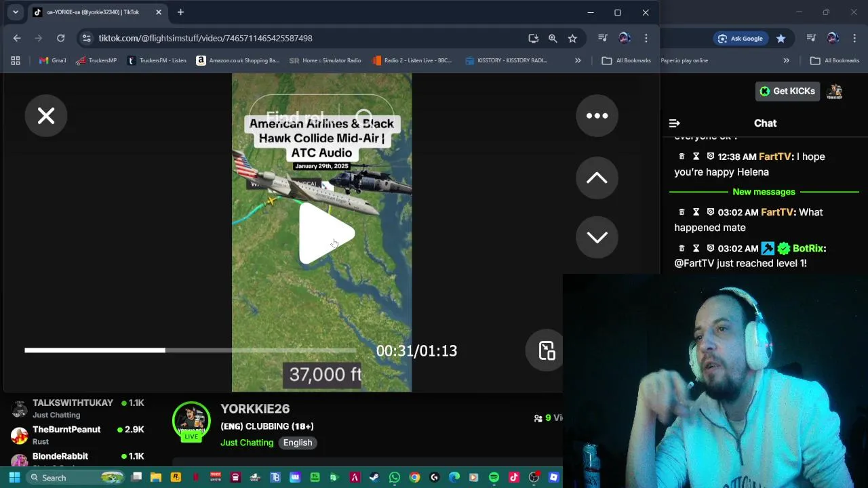Play the paused TikTok video
Image resolution: width=868 pixels, height=488 pixels.
coord(326,233)
